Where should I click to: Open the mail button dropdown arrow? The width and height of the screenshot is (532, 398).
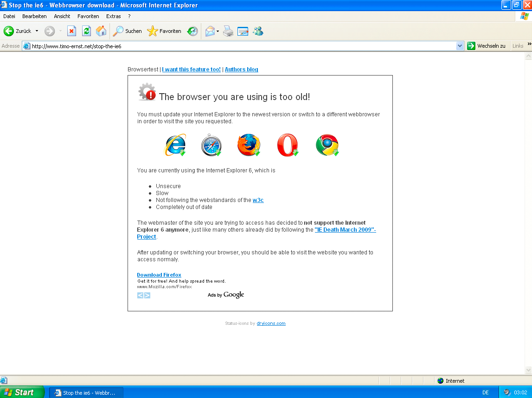pyautogui.click(x=218, y=31)
